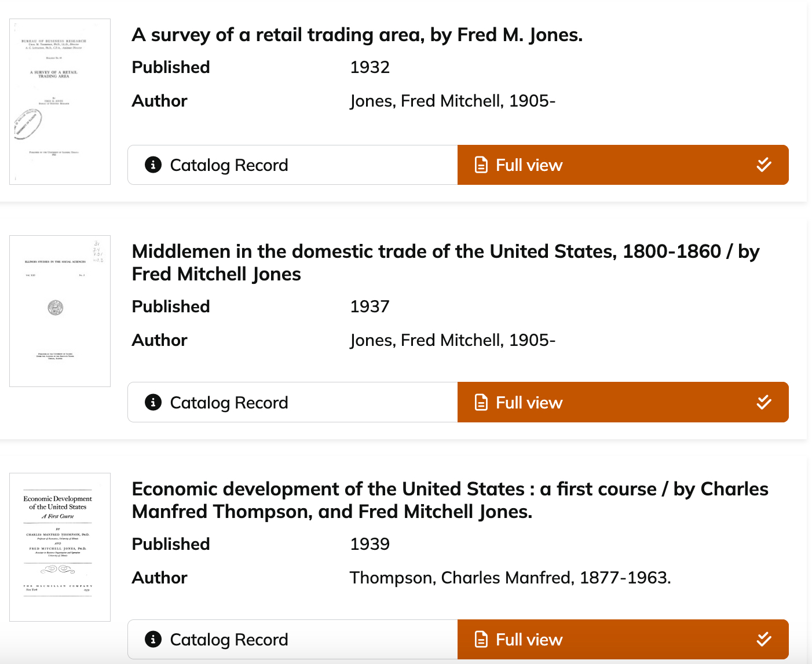This screenshot has width=812, height=664.
Task: Click cover thumbnail of retail trading survey
Action: pyautogui.click(x=60, y=101)
